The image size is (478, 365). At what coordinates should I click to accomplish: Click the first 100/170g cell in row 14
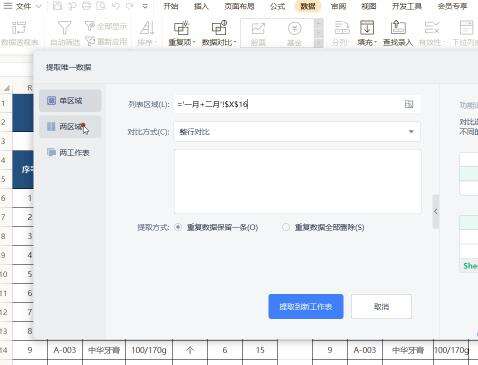(149, 350)
